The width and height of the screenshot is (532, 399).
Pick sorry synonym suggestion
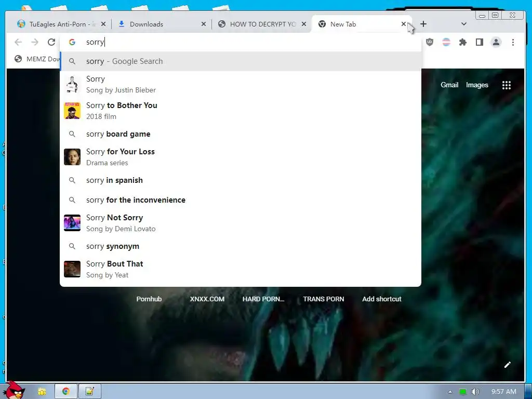[241, 246]
